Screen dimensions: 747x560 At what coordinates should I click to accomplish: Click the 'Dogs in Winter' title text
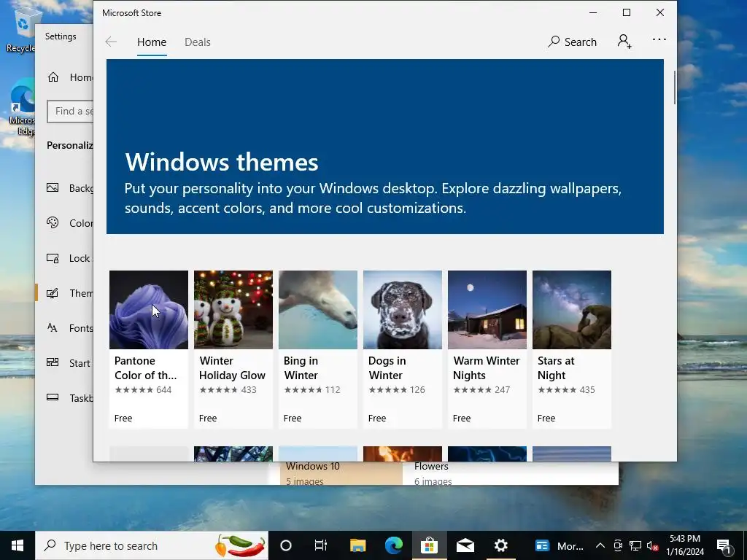click(x=387, y=368)
